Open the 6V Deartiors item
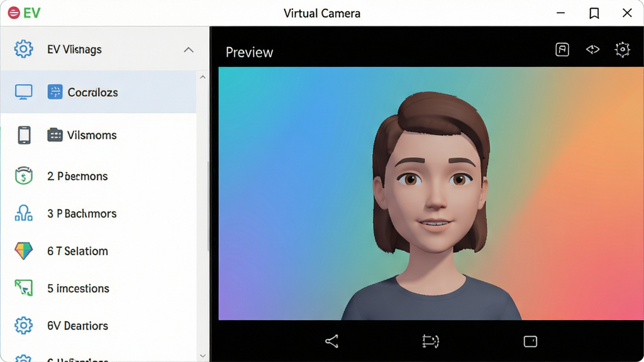Image resolution: width=644 pixels, height=362 pixels. pyautogui.click(x=77, y=326)
